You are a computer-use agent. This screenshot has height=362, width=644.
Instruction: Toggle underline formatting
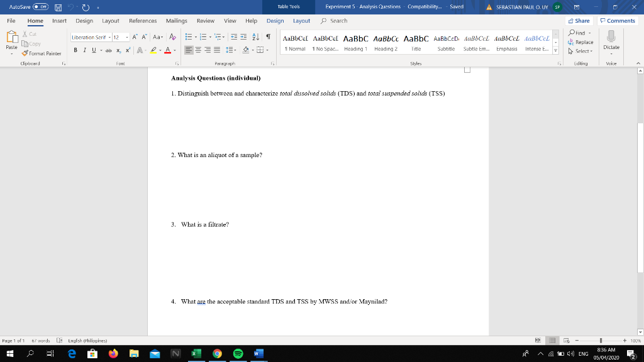(x=93, y=50)
